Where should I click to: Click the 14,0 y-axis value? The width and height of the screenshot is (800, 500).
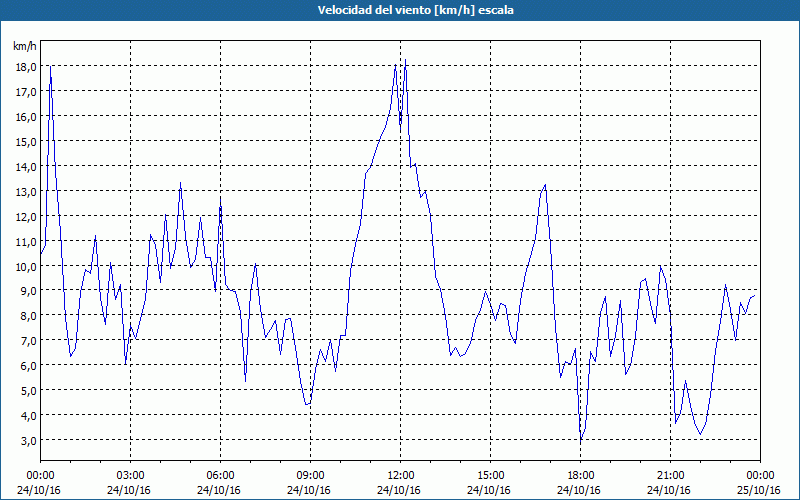(x=26, y=166)
